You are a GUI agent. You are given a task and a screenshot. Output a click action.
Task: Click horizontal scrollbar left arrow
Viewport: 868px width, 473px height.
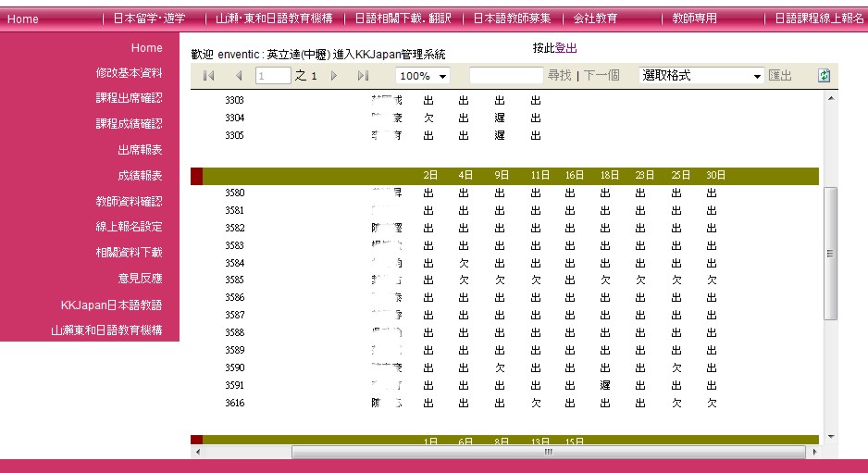198,452
